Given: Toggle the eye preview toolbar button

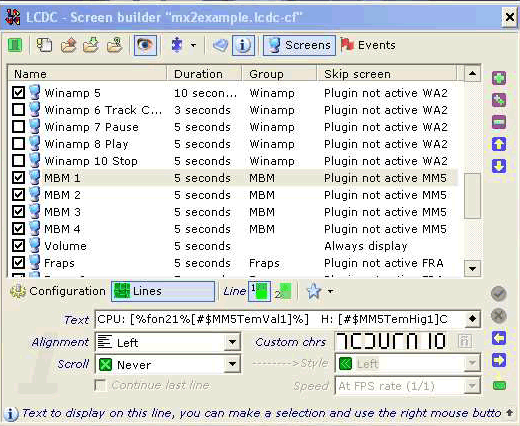Looking at the screenshot, I should (x=145, y=45).
